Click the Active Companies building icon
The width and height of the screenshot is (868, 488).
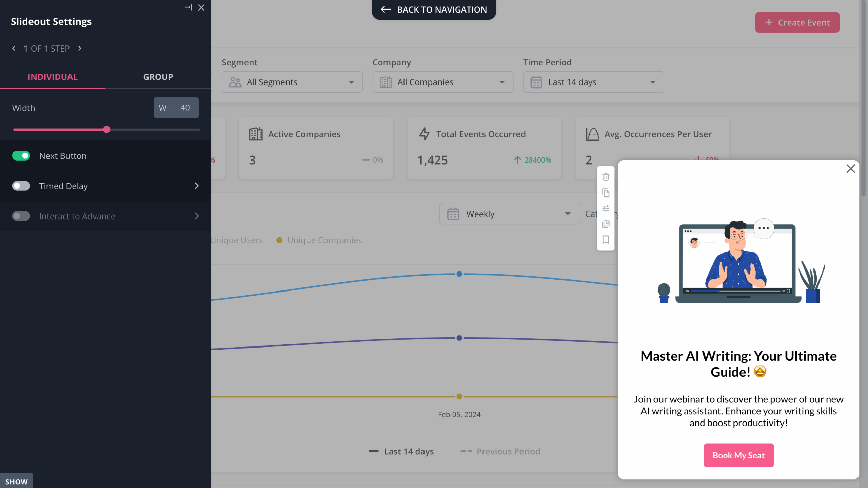pos(256,134)
